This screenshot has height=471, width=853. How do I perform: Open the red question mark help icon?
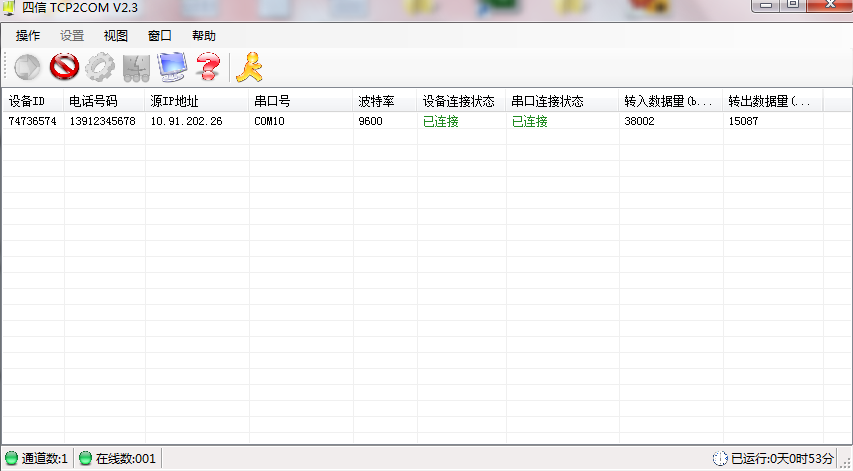click(208, 67)
